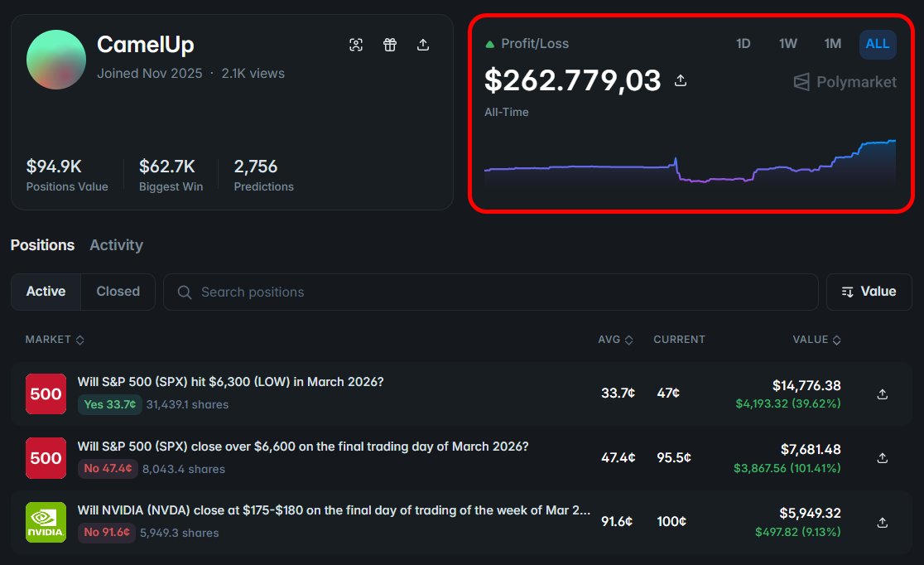Image resolution: width=924 pixels, height=565 pixels.
Task: Click the 2,756 Predictions stat
Action: 263,175
